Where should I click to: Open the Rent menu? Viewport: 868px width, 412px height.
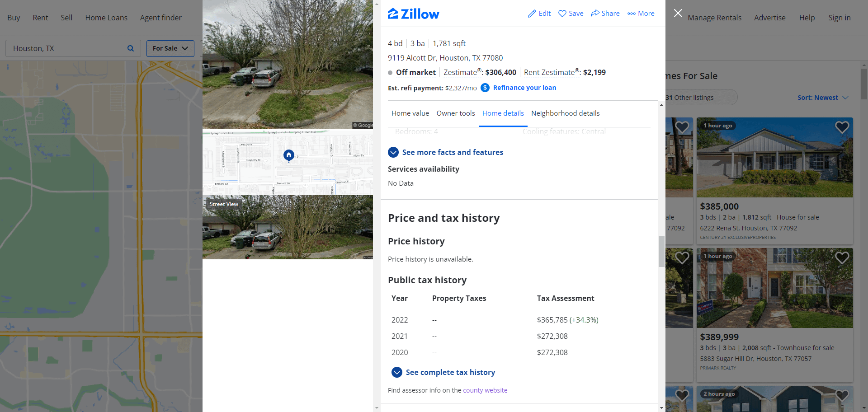coord(40,18)
